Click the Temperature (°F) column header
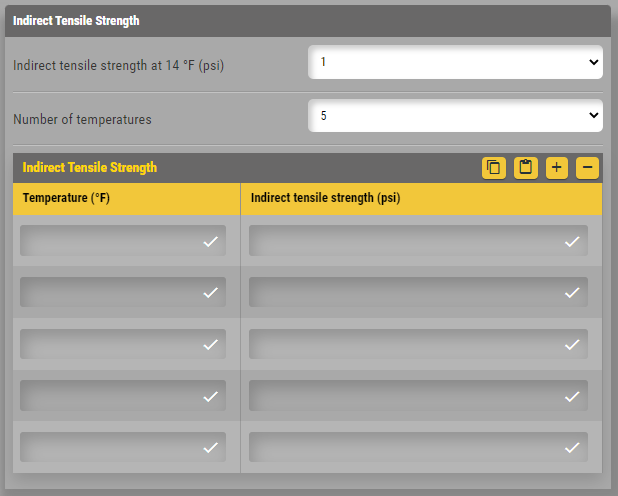The image size is (618, 496). click(x=66, y=199)
